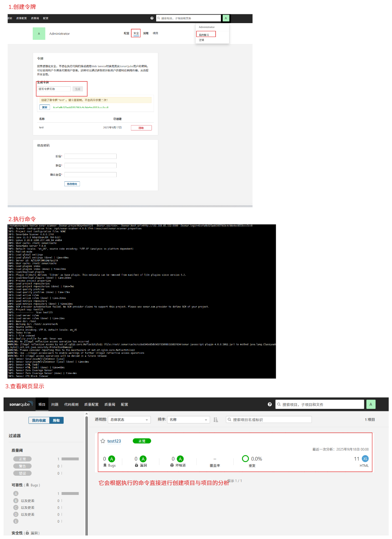Image resolution: width=392 pixels, height=539 pixels.
Task: Click the duplication 0.0% circle indicator
Action: [x=245, y=459]
